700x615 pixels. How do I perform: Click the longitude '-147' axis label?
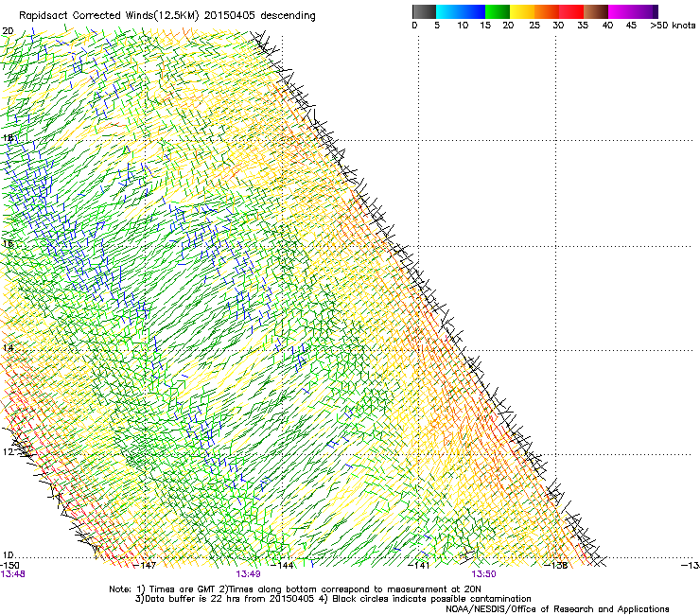tap(145, 566)
